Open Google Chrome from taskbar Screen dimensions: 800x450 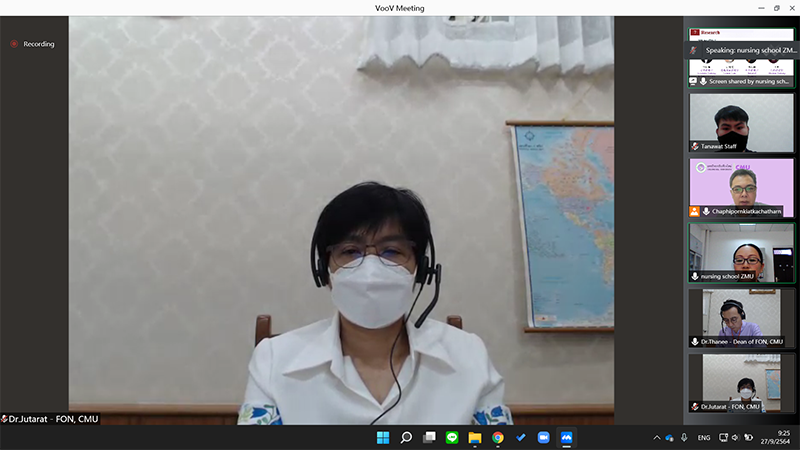point(498,438)
